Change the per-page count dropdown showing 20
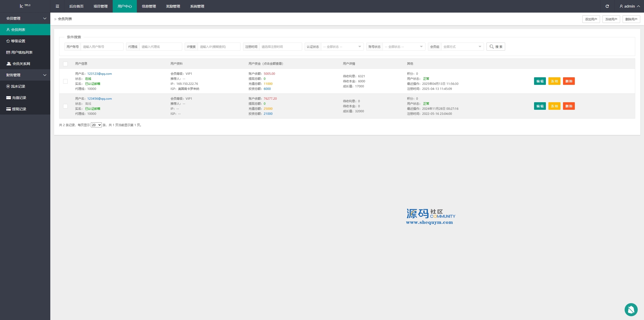 [x=96, y=125]
